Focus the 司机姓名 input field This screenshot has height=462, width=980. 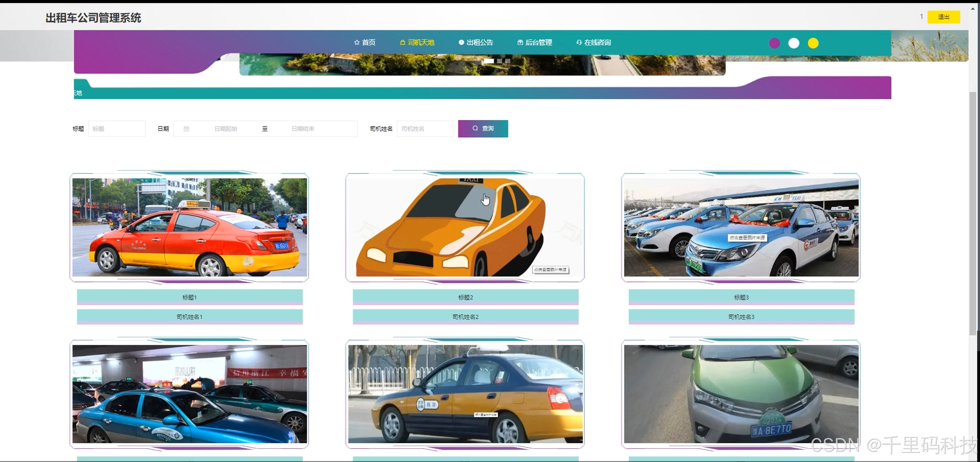tap(425, 129)
